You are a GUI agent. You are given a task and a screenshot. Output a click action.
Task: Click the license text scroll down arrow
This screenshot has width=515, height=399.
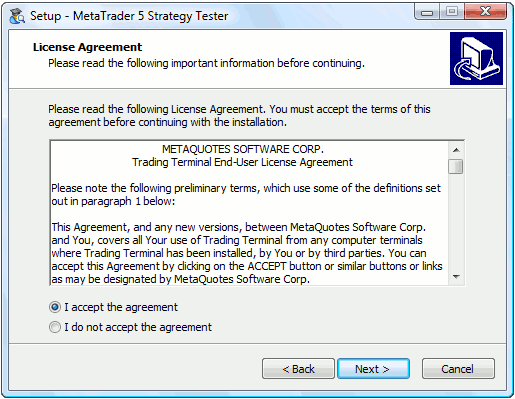(456, 277)
